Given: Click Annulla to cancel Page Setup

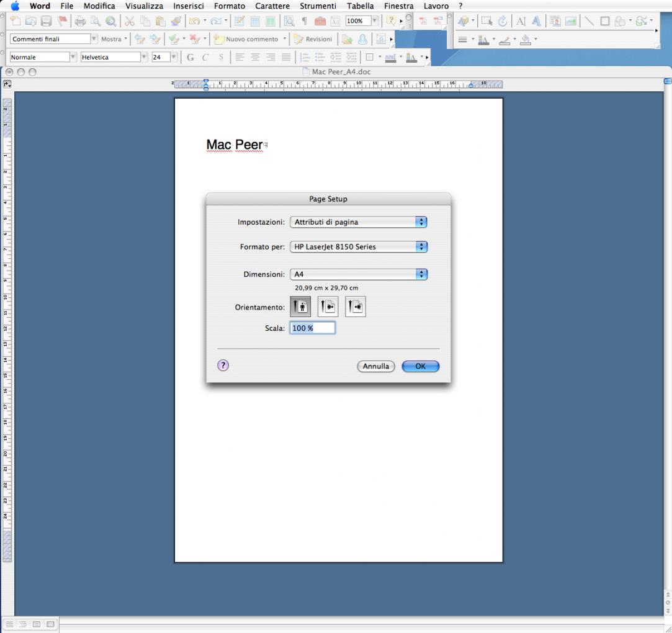Looking at the screenshot, I should (x=376, y=366).
